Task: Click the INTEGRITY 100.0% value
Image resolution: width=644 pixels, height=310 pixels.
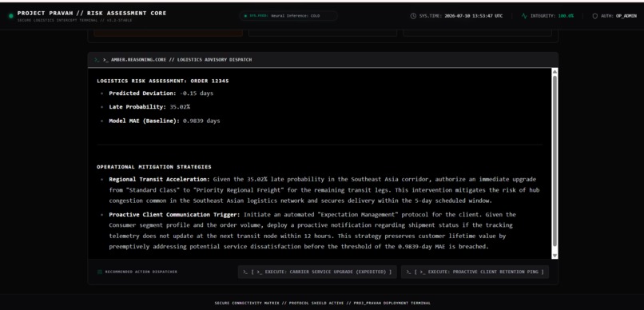Action: [566, 16]
